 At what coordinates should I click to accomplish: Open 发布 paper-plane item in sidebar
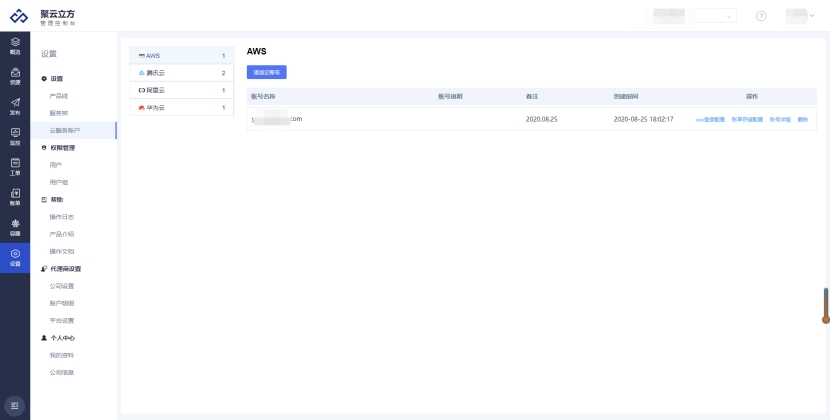tap(15, 106)
